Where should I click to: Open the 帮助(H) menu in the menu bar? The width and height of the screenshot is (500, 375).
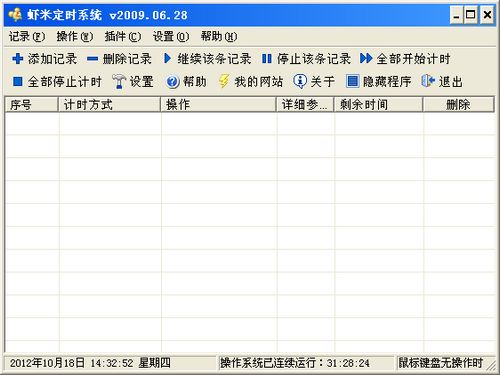219,36
